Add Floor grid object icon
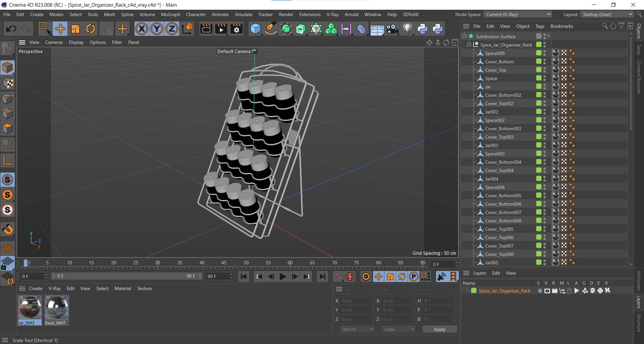Screen dimensions: 644x344 click(377, 29)
